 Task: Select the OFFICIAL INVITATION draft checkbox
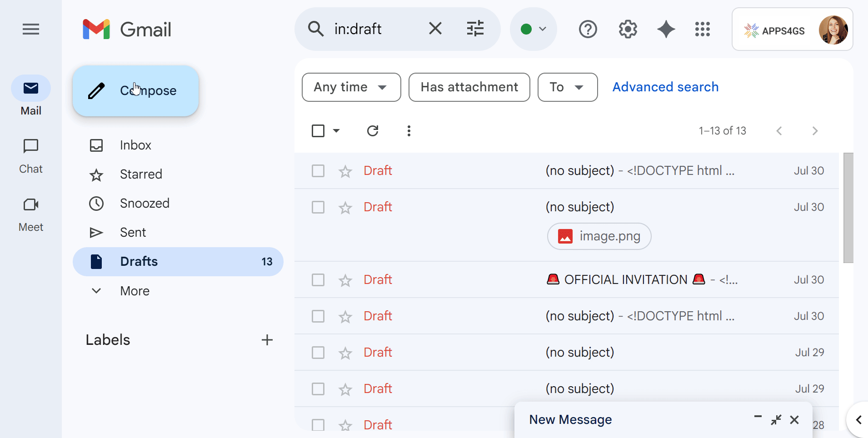point(318,280)
